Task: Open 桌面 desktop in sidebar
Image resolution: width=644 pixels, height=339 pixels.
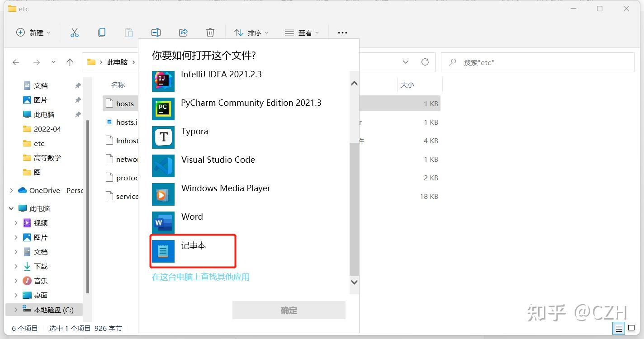Action: [x=41, y=295]
